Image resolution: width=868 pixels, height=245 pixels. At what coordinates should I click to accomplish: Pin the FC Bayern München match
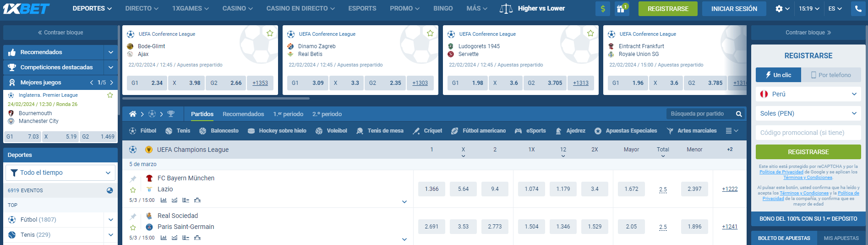click(133, 178)
